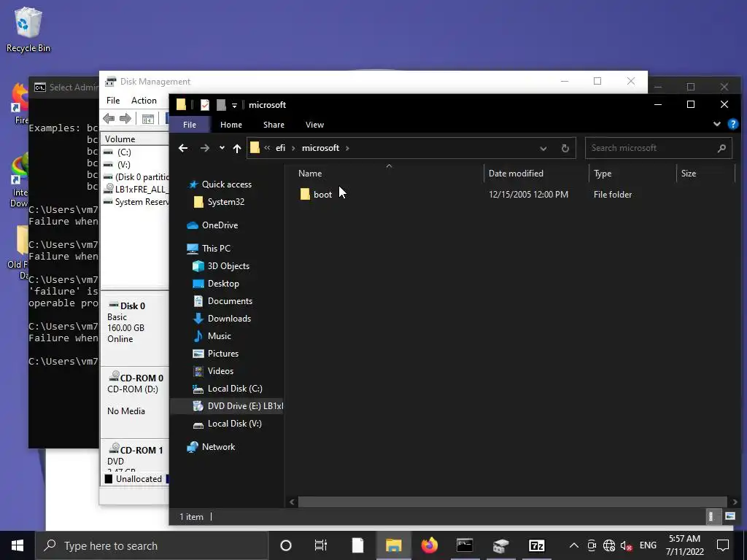
Task: Sort by the Date modified column
Action: click(516, 174)
